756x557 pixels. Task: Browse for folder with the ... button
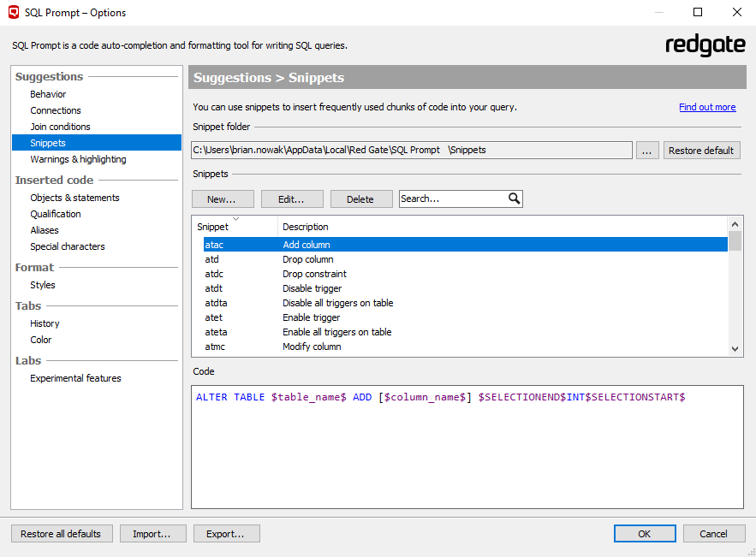click(x=647, y=151)
